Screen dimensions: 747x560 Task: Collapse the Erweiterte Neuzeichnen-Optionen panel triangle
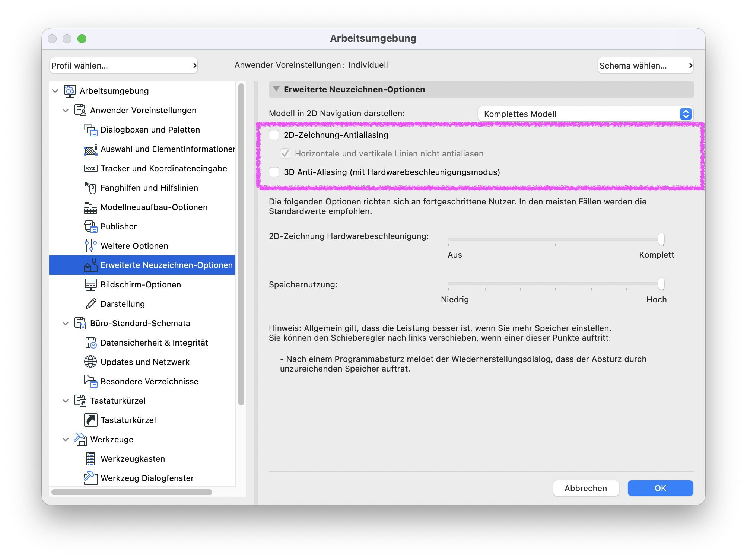(x=276, y=89)
